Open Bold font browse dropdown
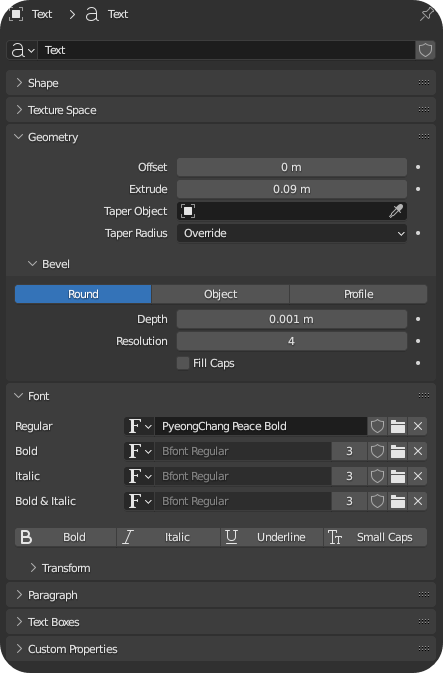Screen dimensions: 443x673 coord(140,451)
